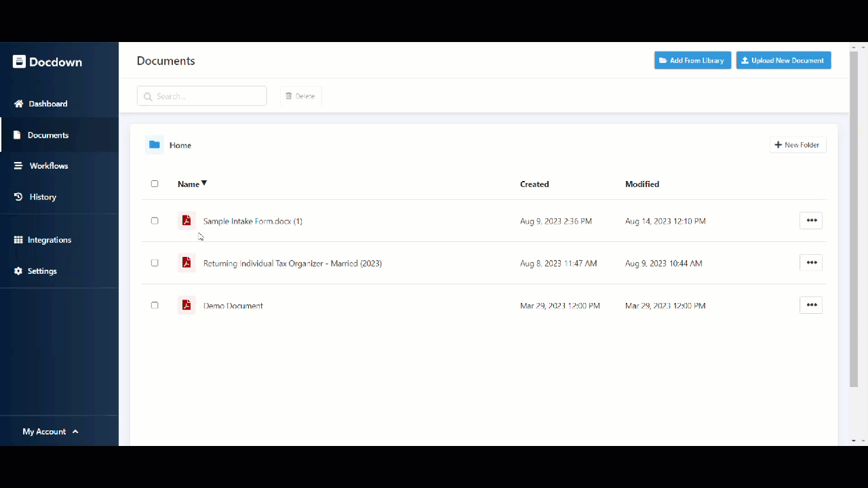Focus the document Search field
Viewport: 868px width, 488px height.
pyautogui.click(x=202, y=96)
